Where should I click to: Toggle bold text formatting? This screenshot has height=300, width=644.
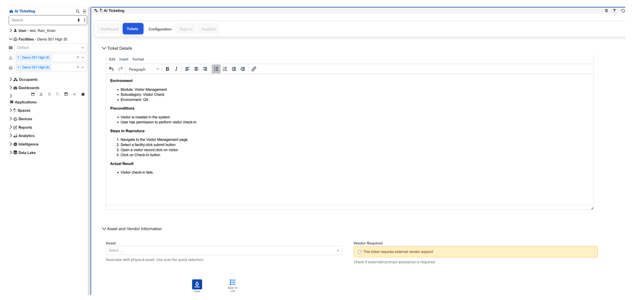[167, 69]
